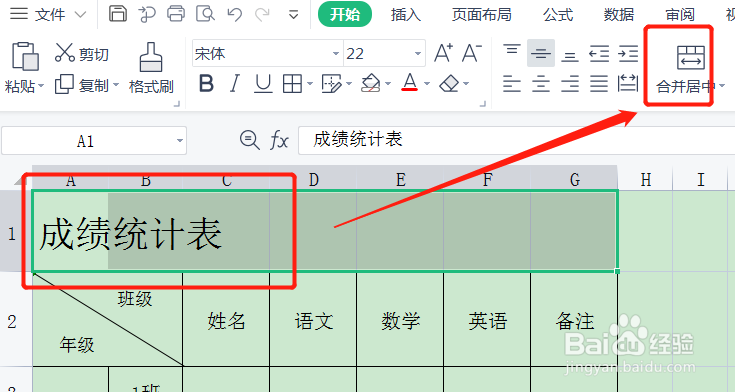Open the 页面布局 tab
The height and width of the screenshot is (392, 735).
(481, 15)
